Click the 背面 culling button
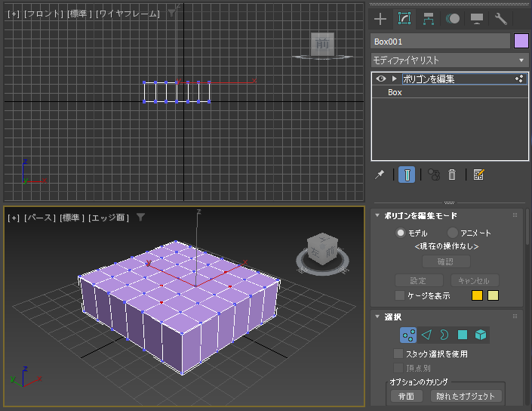532x411 pixels. coord(406,396)
